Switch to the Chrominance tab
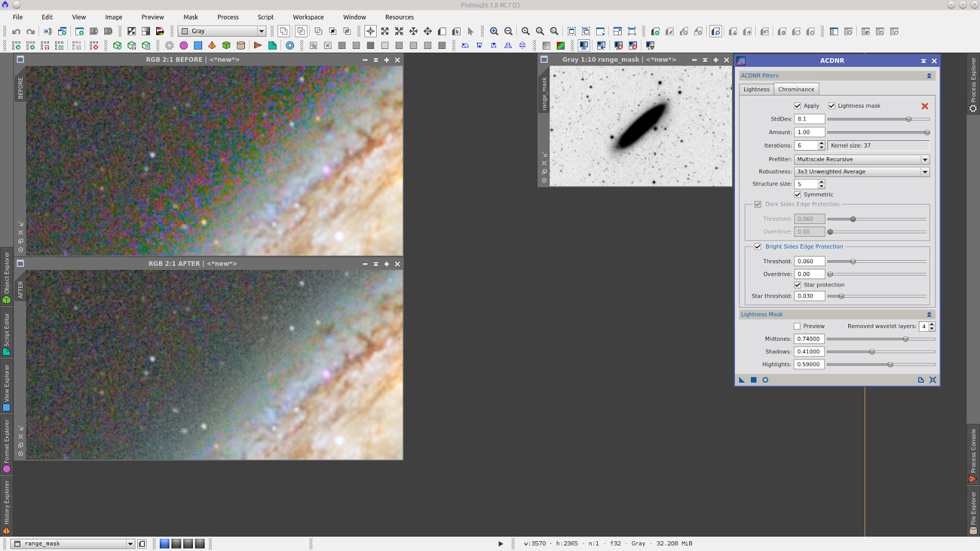 (796, 89)
